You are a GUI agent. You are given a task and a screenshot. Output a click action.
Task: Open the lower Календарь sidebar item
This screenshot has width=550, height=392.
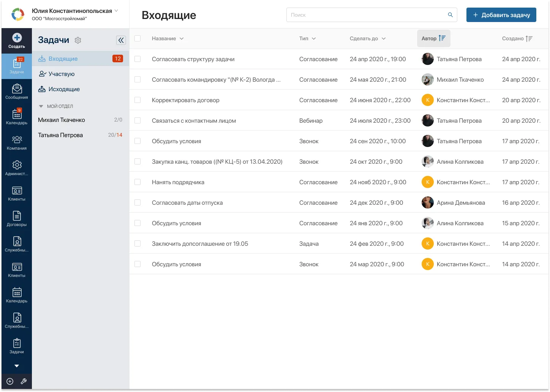(x=17, y=295)
